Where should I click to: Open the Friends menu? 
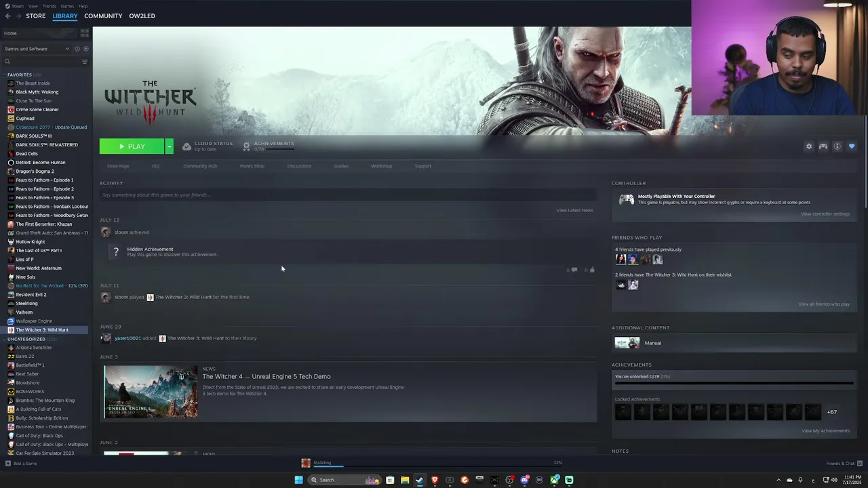(50, 6)
